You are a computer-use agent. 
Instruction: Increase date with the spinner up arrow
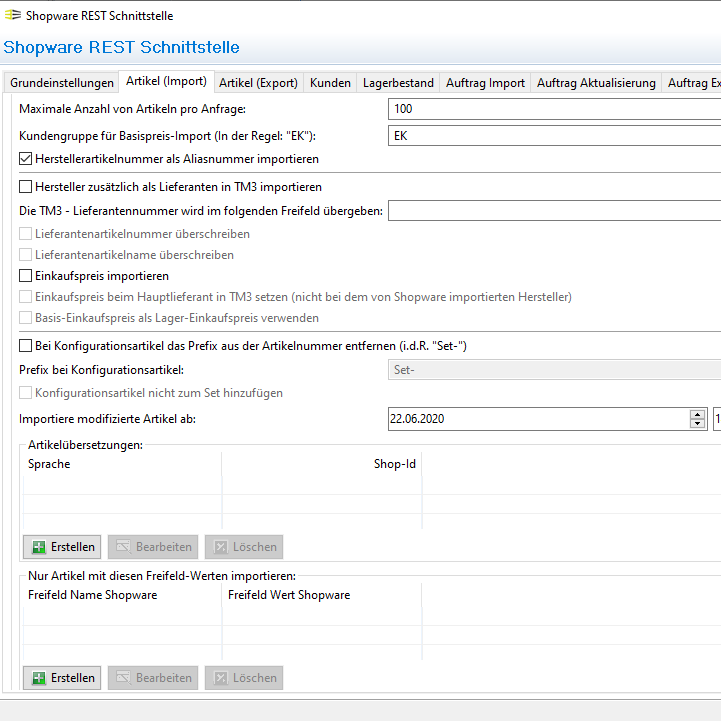pos(698,414)
